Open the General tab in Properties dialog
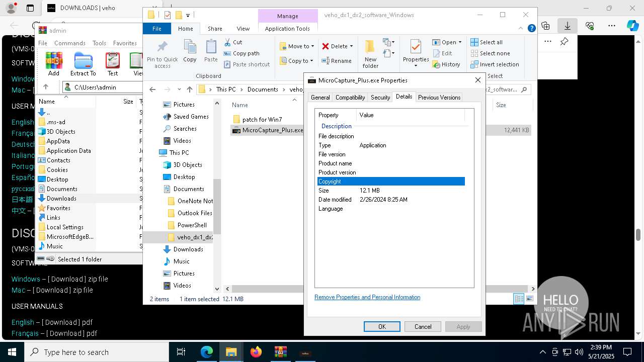 click(x=320, y=98)
